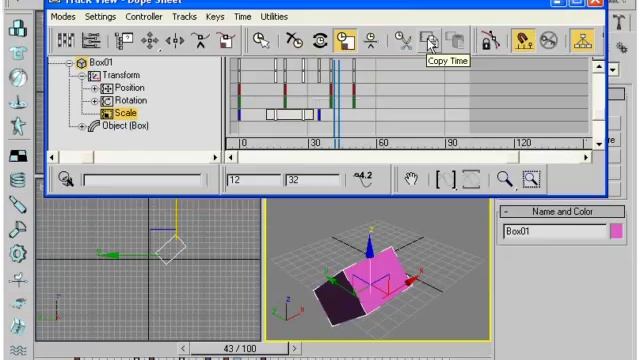Open the Modes menu
The height and width of the screenshot is (360, 640).
(63, 17)
